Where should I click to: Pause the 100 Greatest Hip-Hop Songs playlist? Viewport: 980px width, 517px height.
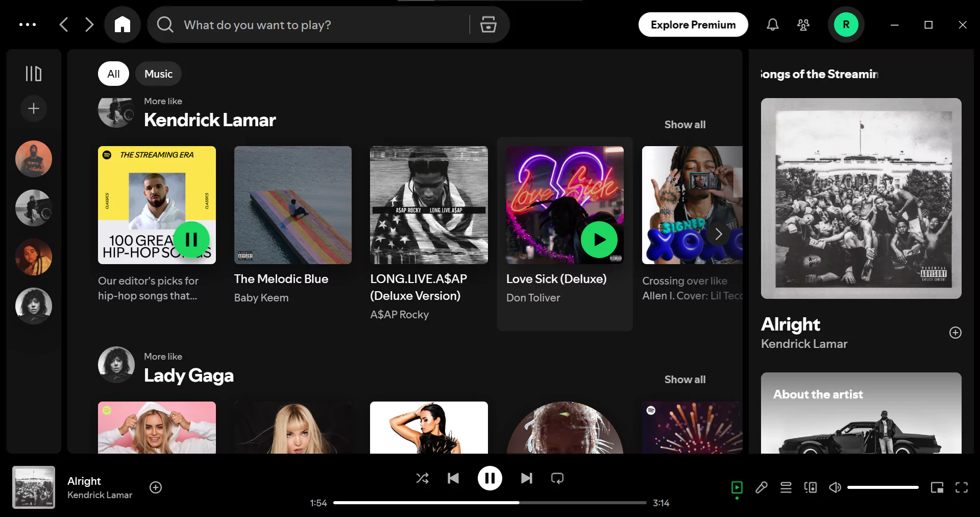[191, 239]
